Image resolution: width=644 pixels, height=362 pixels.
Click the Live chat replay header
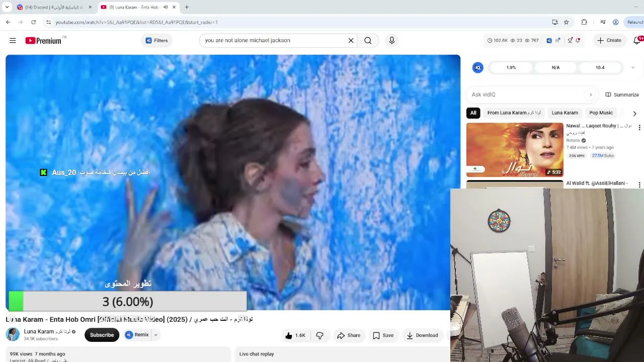click(257, 354)
